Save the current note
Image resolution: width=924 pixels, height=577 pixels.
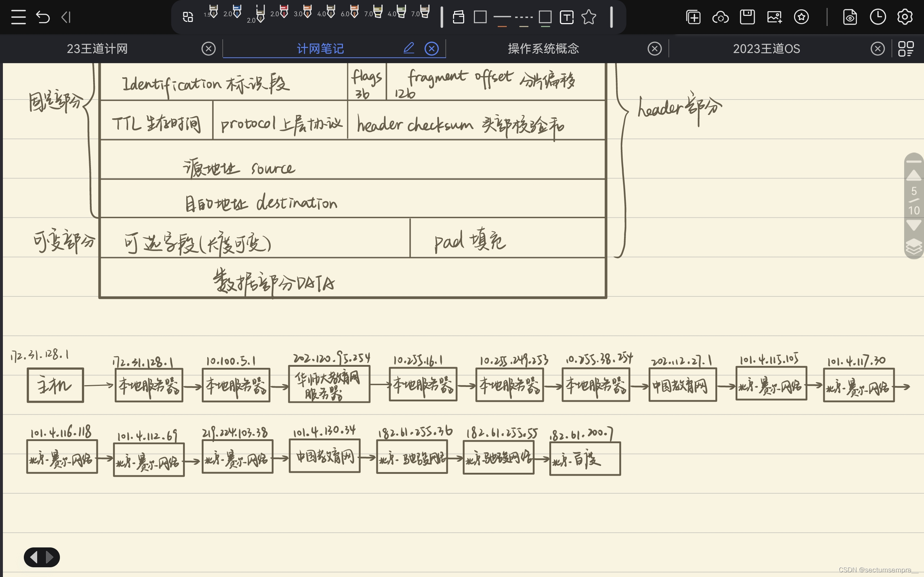pos(748,17)
